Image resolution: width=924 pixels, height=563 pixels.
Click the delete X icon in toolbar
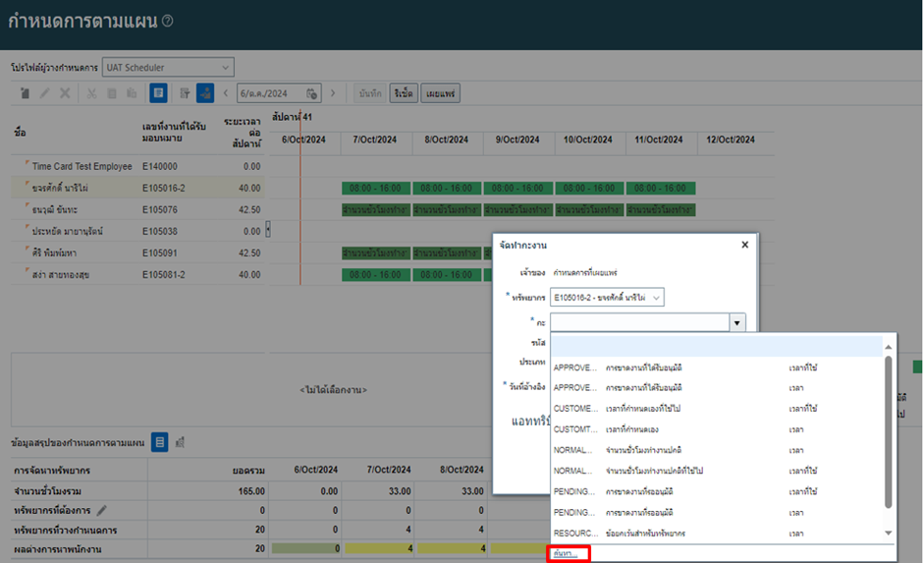[65, 93]
